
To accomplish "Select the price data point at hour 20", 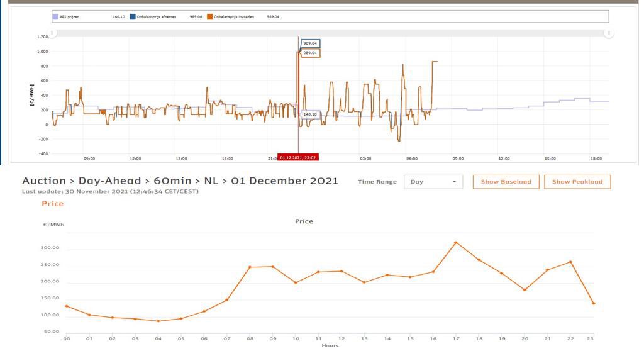I will 525,290.
